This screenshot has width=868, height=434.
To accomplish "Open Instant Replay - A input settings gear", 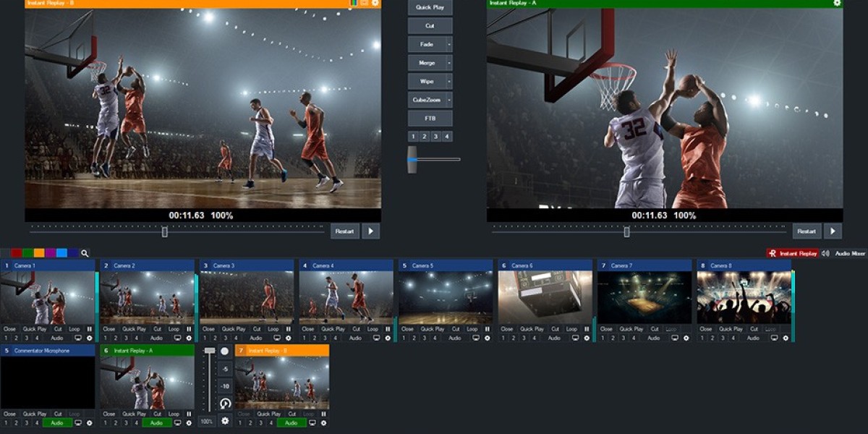I will [189, 422].
